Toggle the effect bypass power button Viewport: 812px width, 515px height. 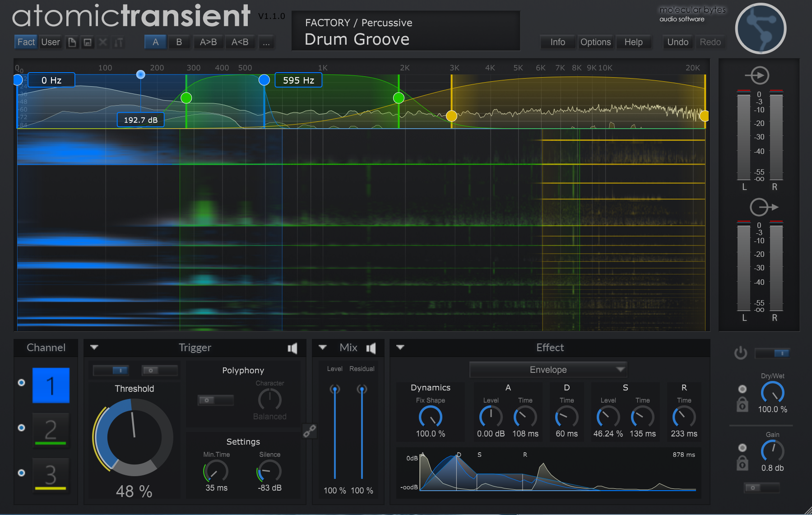[x=741, y=353]
